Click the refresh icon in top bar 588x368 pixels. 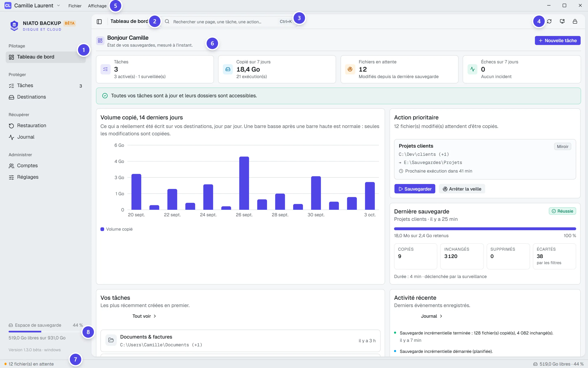(x=549, y=21)
